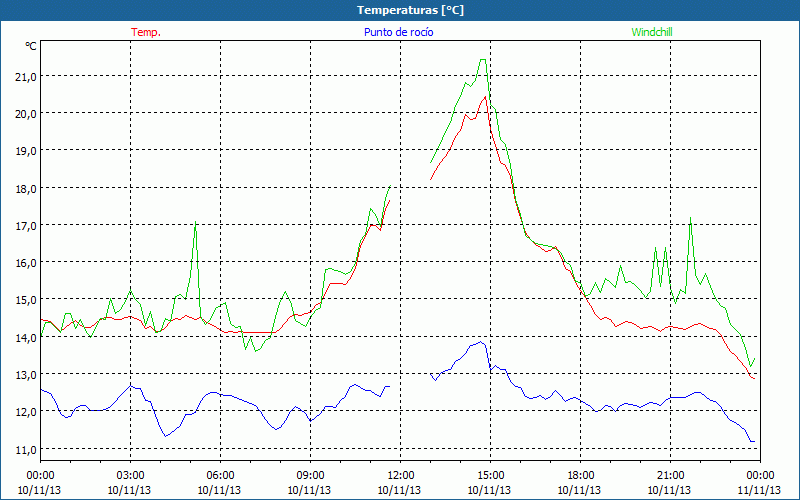
Task: Click the 09:00 time axis label
Action: [x=310, y=476]
